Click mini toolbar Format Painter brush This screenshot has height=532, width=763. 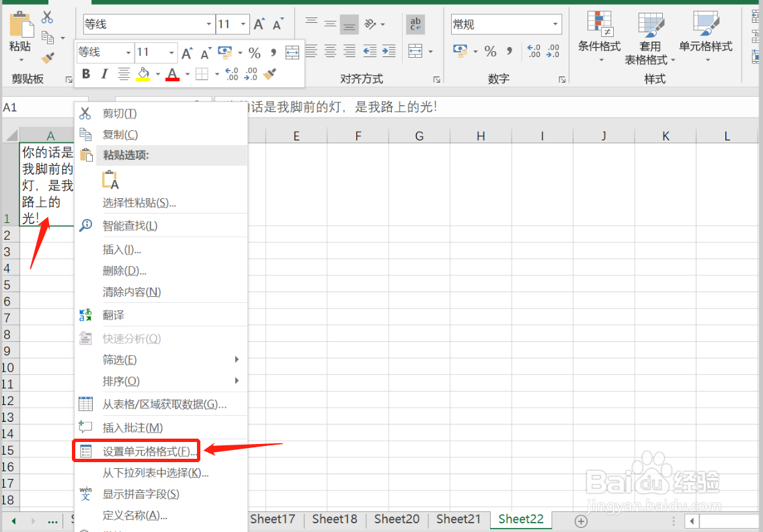[x=270, y=74]
